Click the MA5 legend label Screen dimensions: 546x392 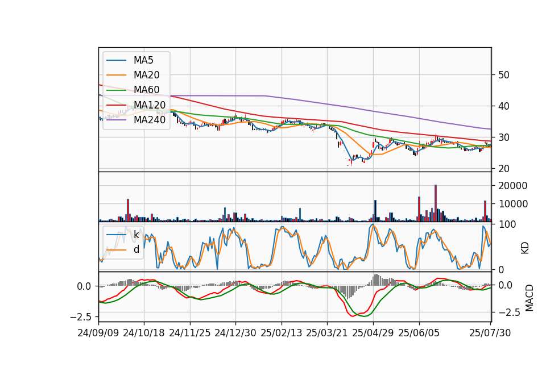click(x=143, y=60)
